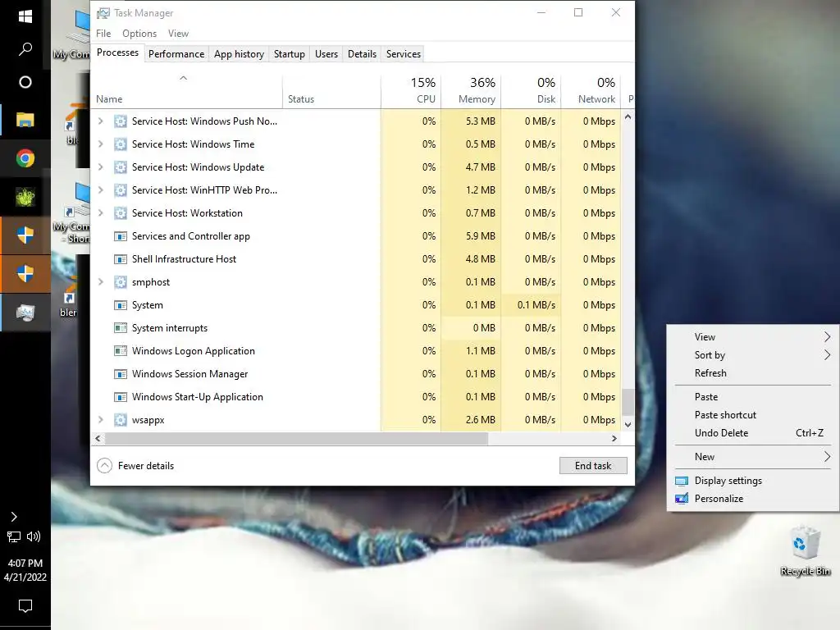Open the View menu in the menu bar
840x630 pixels.
(178, 33)
